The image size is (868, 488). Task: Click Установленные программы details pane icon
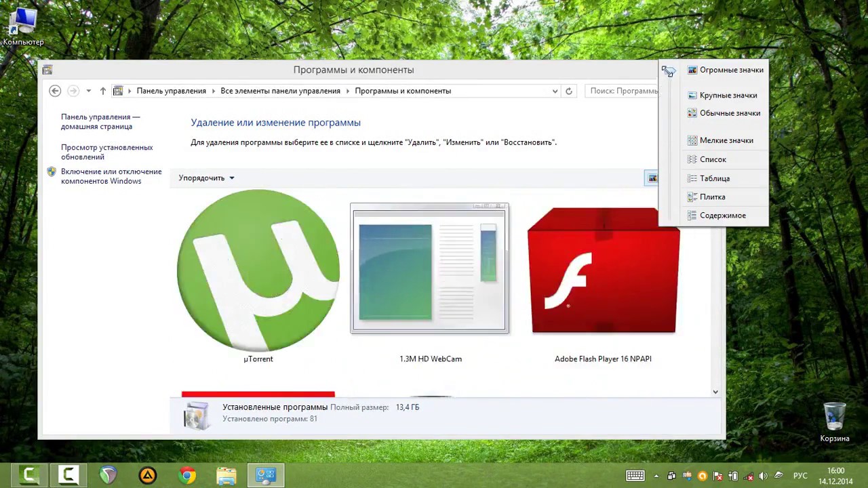click(x=197, y=415)
